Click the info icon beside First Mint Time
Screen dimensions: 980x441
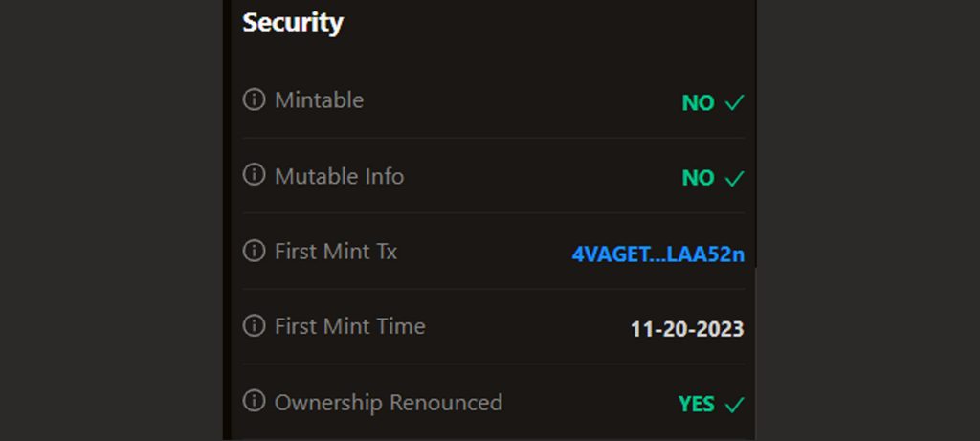pos(254,325)
